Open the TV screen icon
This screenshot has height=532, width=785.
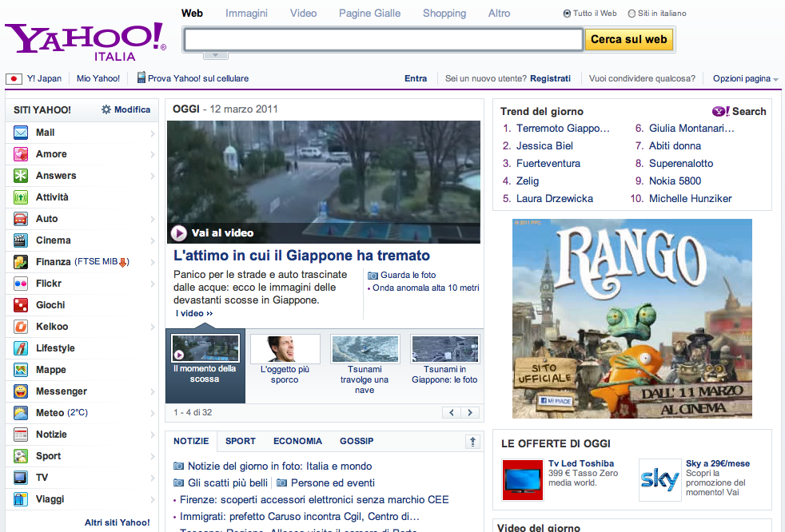(21, 478)
